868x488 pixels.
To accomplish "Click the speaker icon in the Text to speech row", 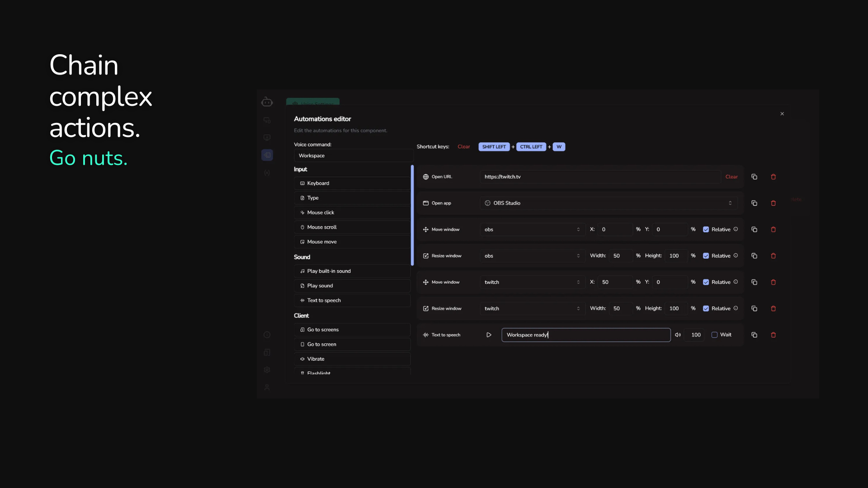I will click(678, 335).
